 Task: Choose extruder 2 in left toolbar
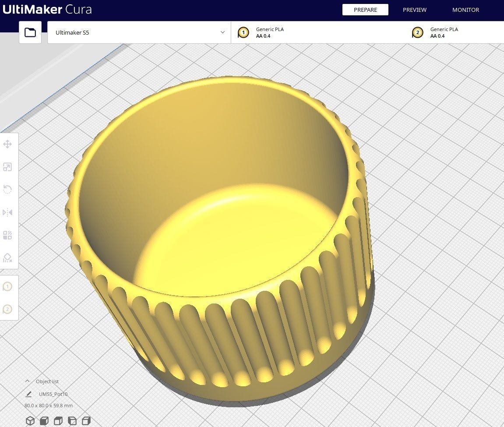[x=7, y=309]
